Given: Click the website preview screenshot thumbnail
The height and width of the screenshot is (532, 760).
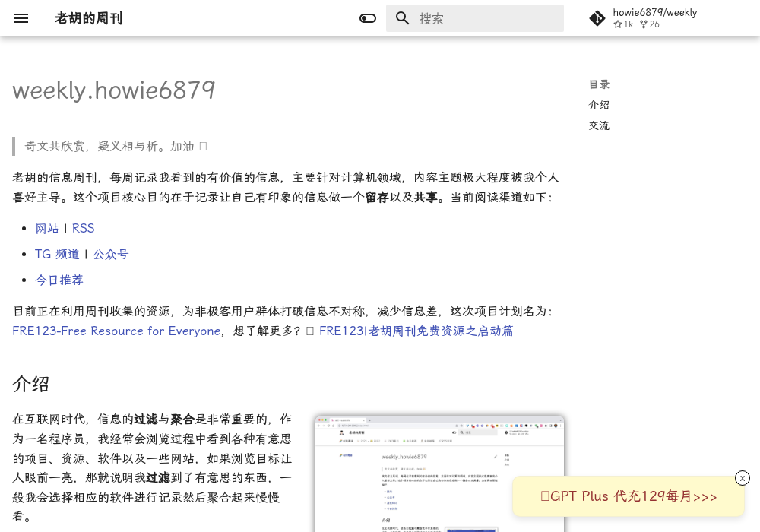Looking at the screenshot, I should 439,473.
